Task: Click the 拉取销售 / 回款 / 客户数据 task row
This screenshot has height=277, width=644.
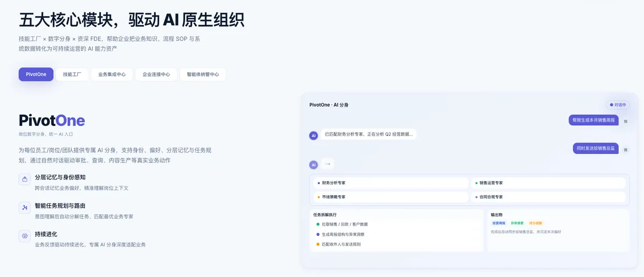Action: [x=342, y=224]
